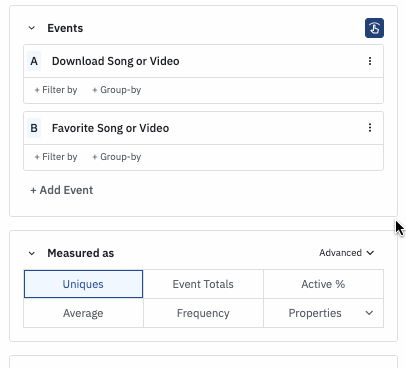Viewport: 406px width, 368px height.
Task: Switch to the Frequency measurement
Action: click(203, 313)
